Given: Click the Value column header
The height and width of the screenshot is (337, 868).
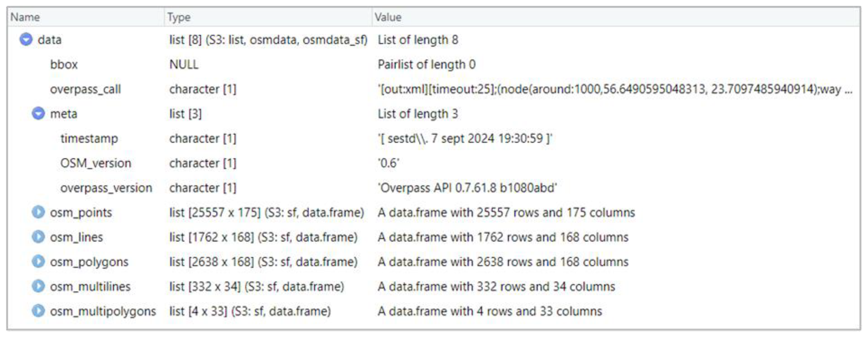Looking at the screenshot, I should (x=388, y=17).
